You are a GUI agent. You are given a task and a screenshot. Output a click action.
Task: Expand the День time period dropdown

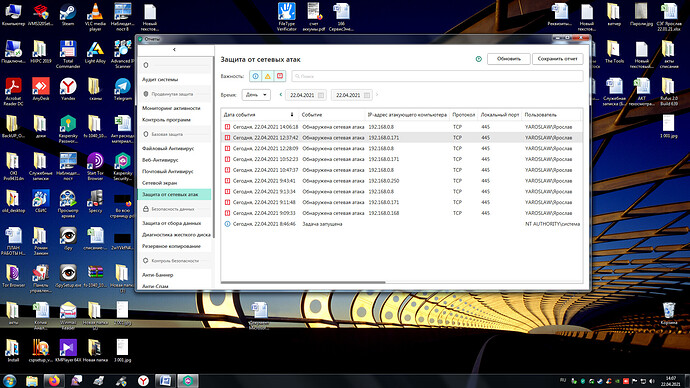click(256, 95)
